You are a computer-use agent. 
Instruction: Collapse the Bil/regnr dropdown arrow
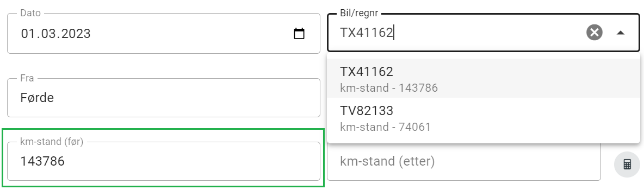coord(621,33)
